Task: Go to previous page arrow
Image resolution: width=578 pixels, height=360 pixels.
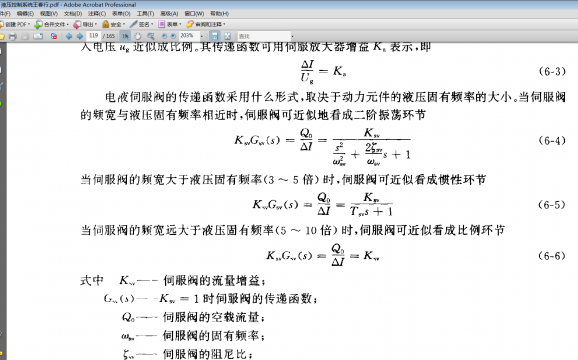Action: pos(69,36)
